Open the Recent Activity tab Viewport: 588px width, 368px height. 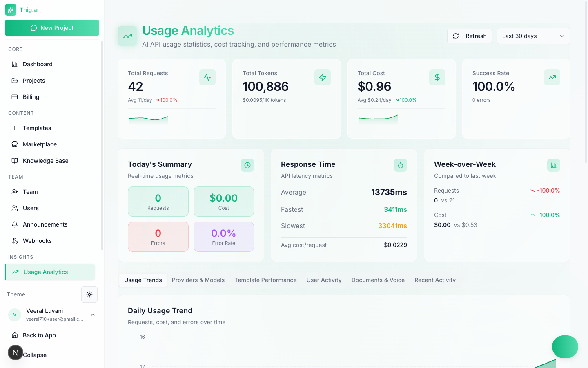pyautogui.click(x=435, y=280)
